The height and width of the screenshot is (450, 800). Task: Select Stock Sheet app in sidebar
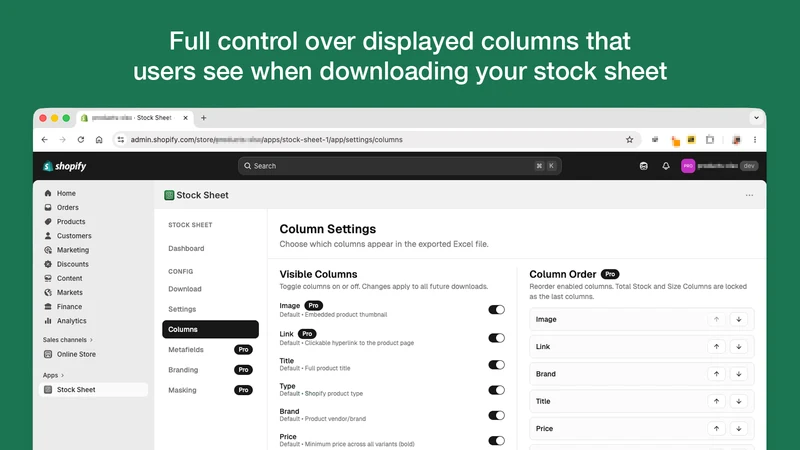[x=93, y=390]
